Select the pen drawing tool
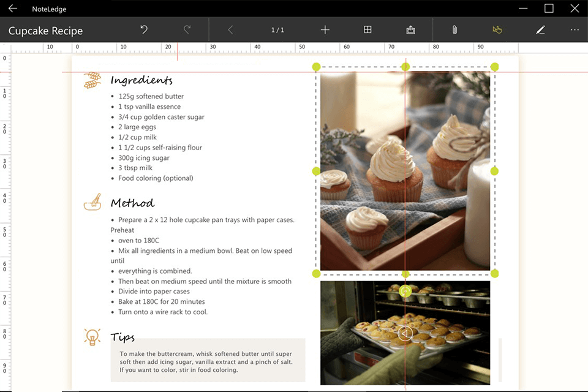Viewport: 588px width, 392px height. coord(540,29)
